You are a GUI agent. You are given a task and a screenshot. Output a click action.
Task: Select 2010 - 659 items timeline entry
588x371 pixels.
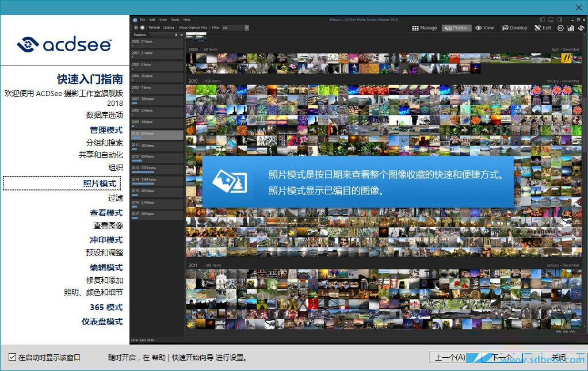[156, 135]
